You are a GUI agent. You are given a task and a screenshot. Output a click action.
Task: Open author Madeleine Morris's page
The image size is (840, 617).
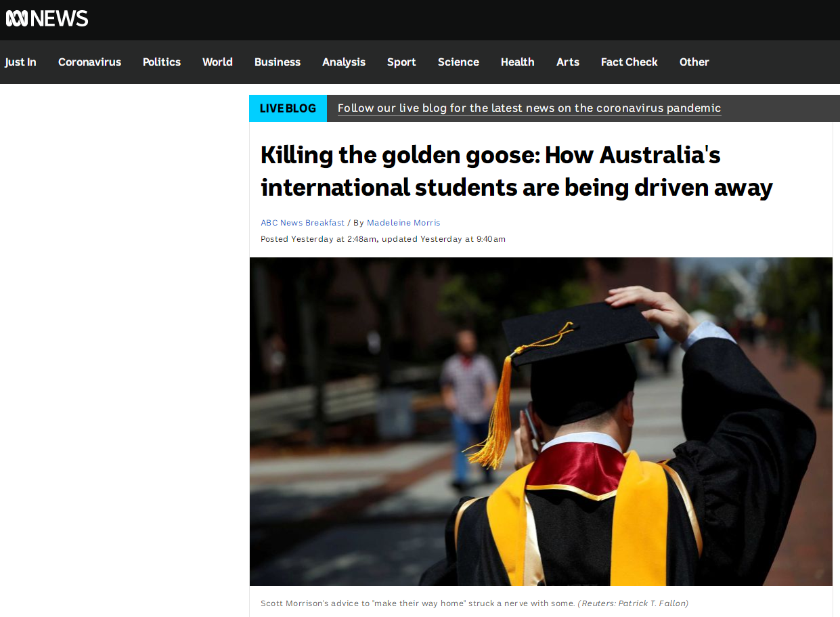[x=403, y=223]
